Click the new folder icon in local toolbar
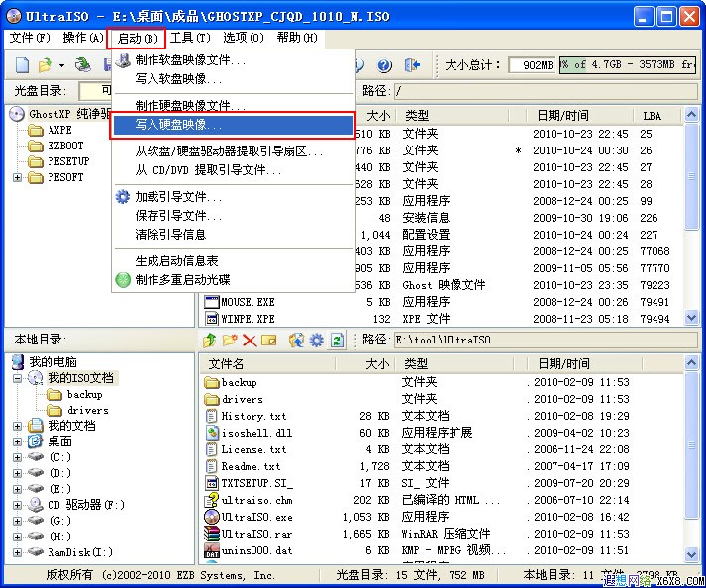 (x=230, y=340)
